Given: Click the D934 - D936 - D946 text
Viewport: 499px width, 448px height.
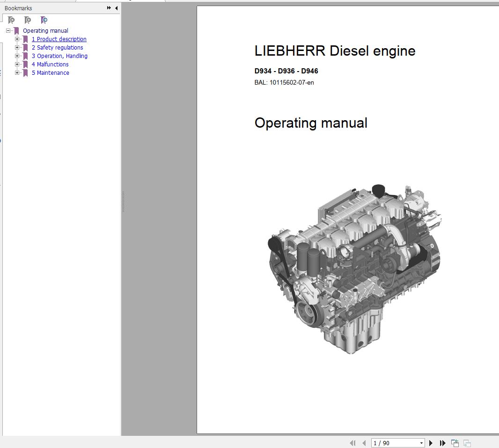Looking at the screenshot, I should pos(286,71).
